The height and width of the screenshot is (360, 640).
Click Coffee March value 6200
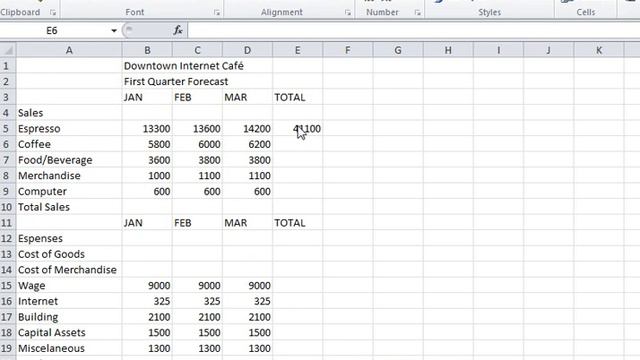pos(247,144)
